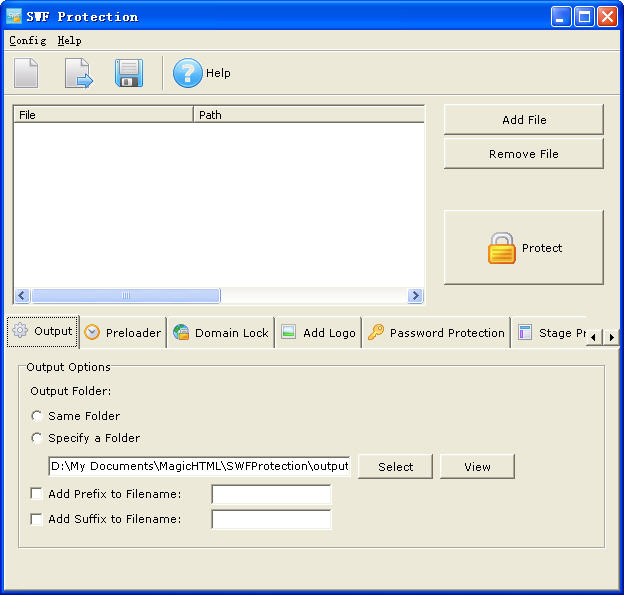The height and width of the screenshot is (595, 624).
Task: Click the file list horizontal scrollbar thumb
Action: (x=126, y=296)
